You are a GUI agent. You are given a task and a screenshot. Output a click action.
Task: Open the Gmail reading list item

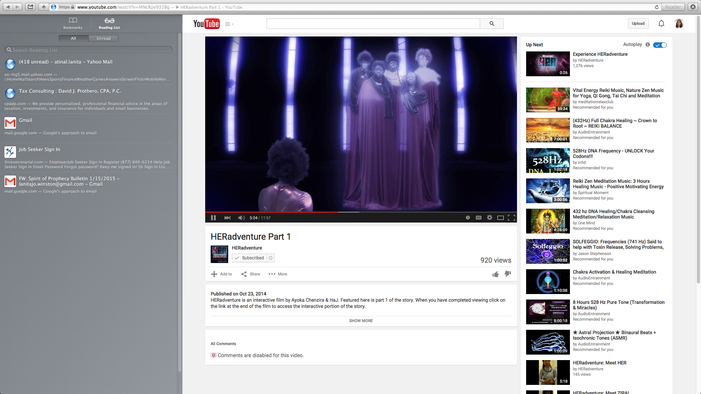pos(89,126)
